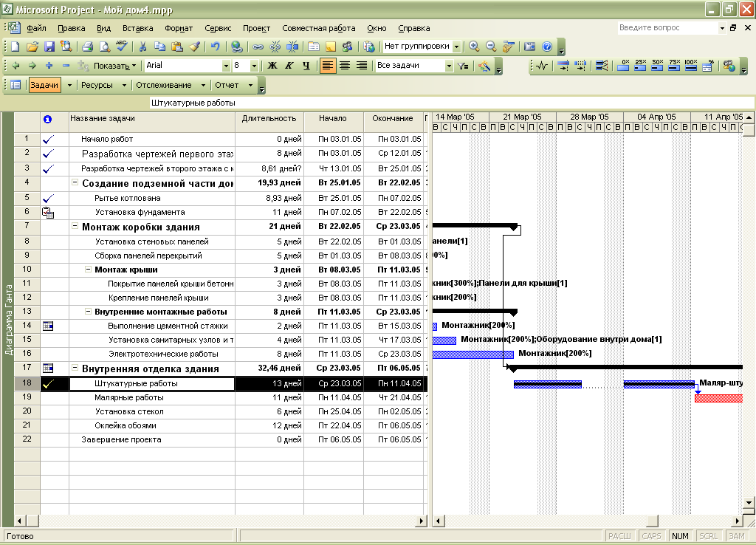Image resolution: width=756 pixels, height=545 pixels.
Task: Open Task Information dialog icon
Action: 314,47
